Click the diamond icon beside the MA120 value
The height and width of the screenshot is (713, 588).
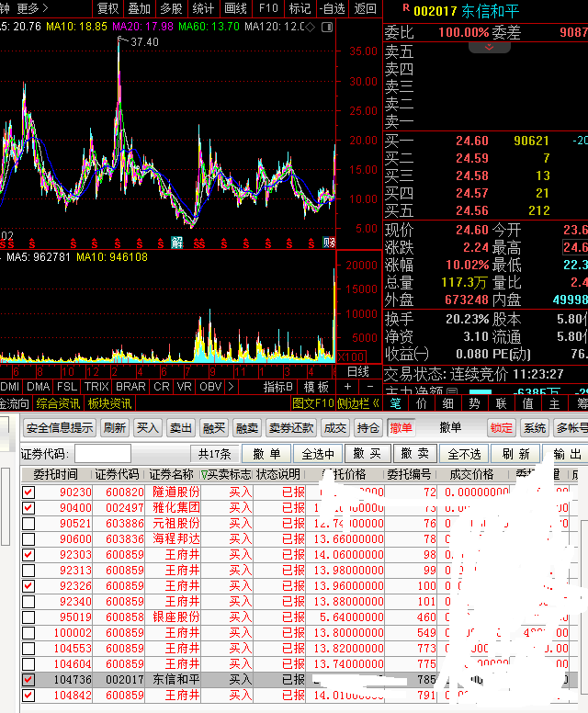tap(311, 28)
